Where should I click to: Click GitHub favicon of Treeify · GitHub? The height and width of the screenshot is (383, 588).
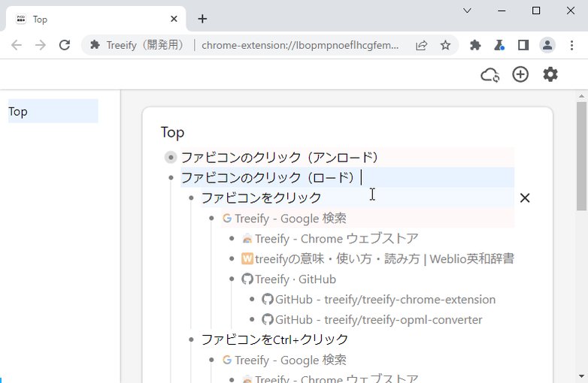(x=247, y=279)
